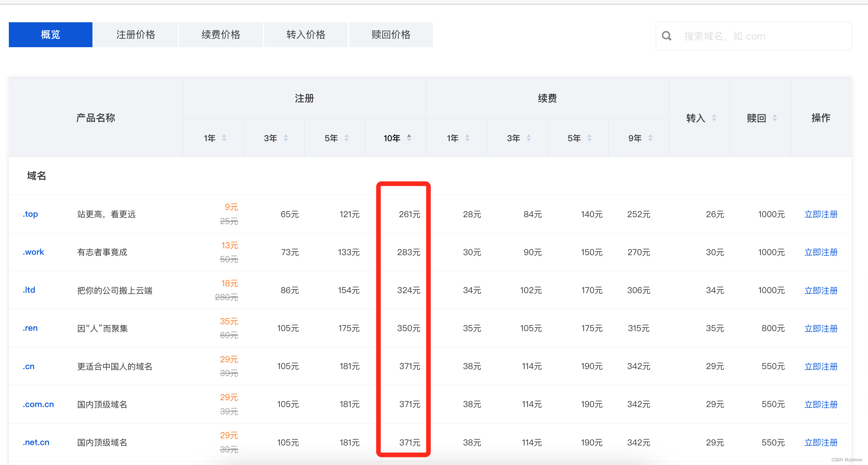
Task: Select description 更适合中国人的域名
Action: tap(115, 366)
